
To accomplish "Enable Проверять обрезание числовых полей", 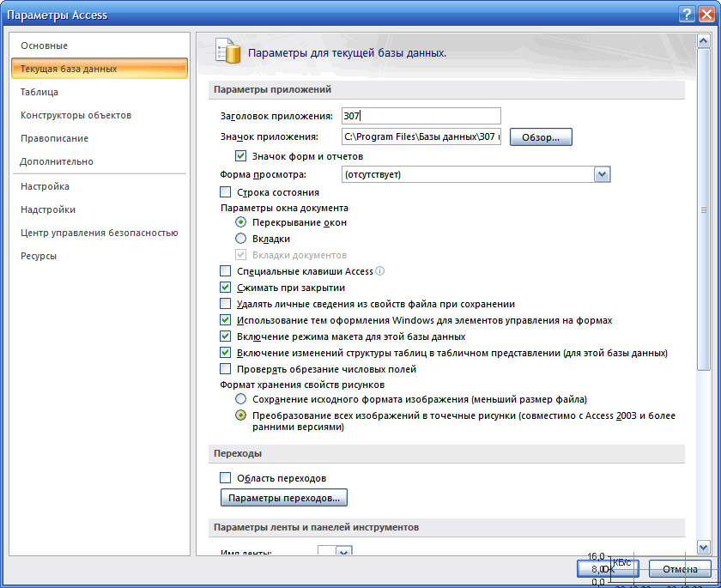I will pos(225,369).
